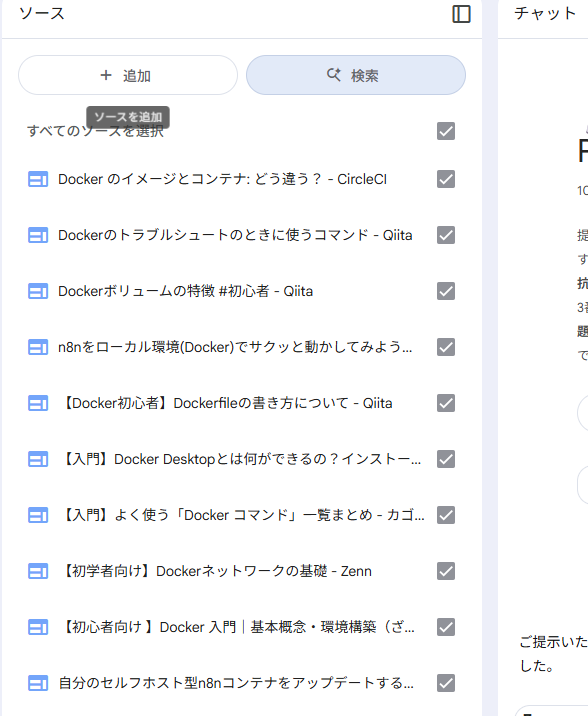The height and width of the screenshot is (716, 588).
Task: Uncheck Docker Desktopとは source checkbox
Action: point(446,459)
